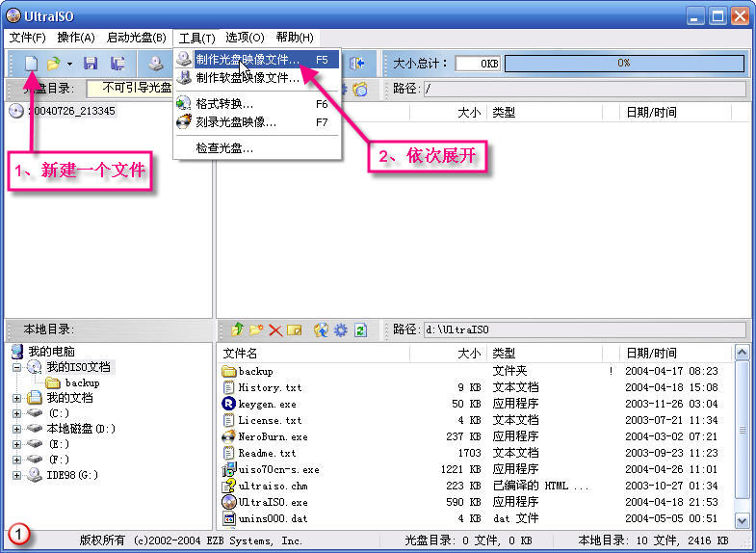
Task: Click upper pane 日期/时间 column header
Action: pos(675,113)
